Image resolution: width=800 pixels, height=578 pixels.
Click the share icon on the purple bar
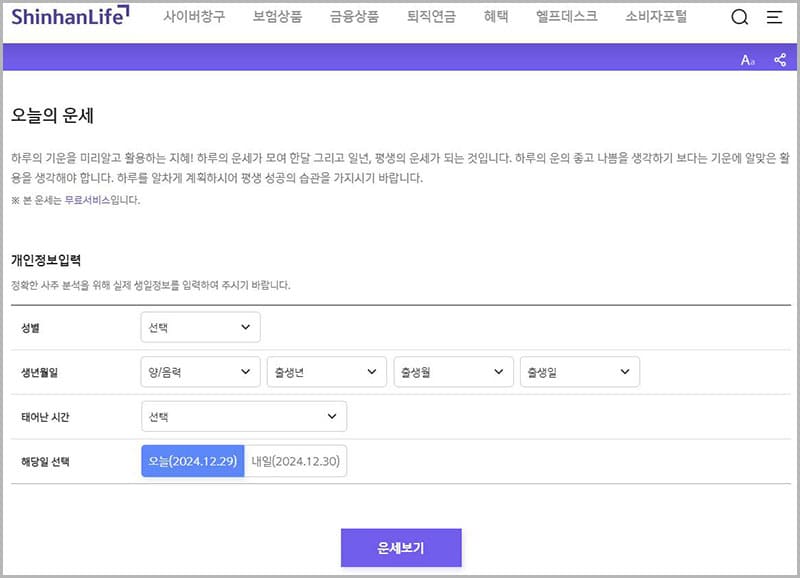click(x=778, y=60)
